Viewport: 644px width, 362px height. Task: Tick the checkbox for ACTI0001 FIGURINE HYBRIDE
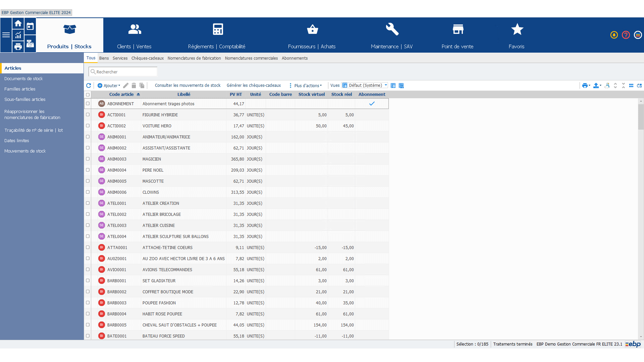coord(88,115)
